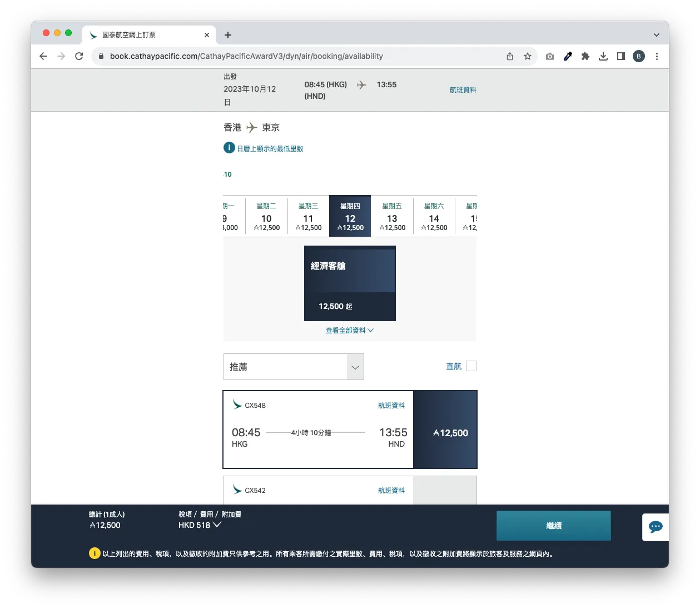
Task: Open the 日曆上顯示的最低里數 link
Action: [270, 149]
